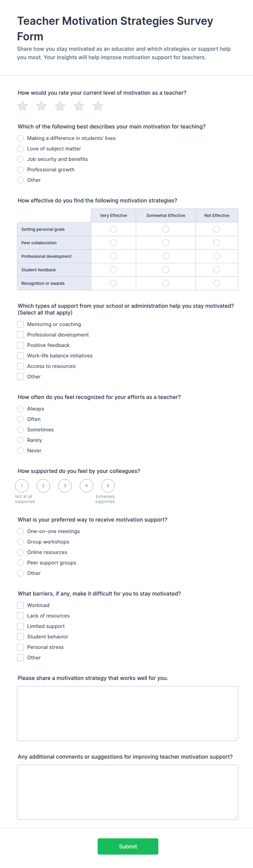Choose the fourth star rating
This screenshot has height=868, width=253.
click(x=79, y=106)
